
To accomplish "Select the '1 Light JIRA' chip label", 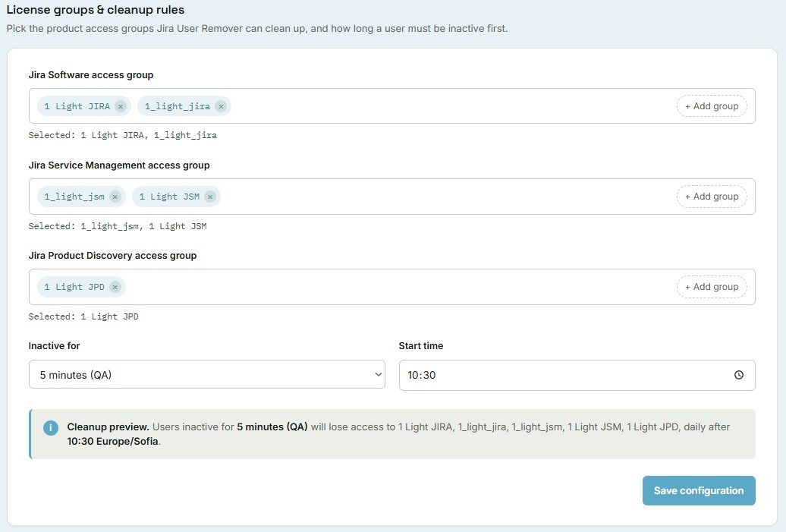I will coord(77,106).
